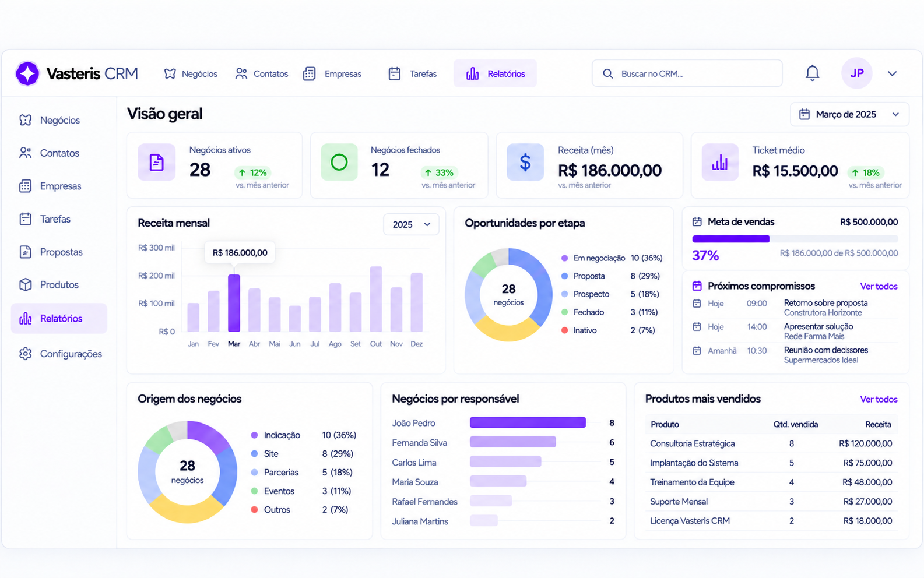The image size is (924, 578).
Task: Click the sidebar Empresas building icon
Action: tap(25, 186)
